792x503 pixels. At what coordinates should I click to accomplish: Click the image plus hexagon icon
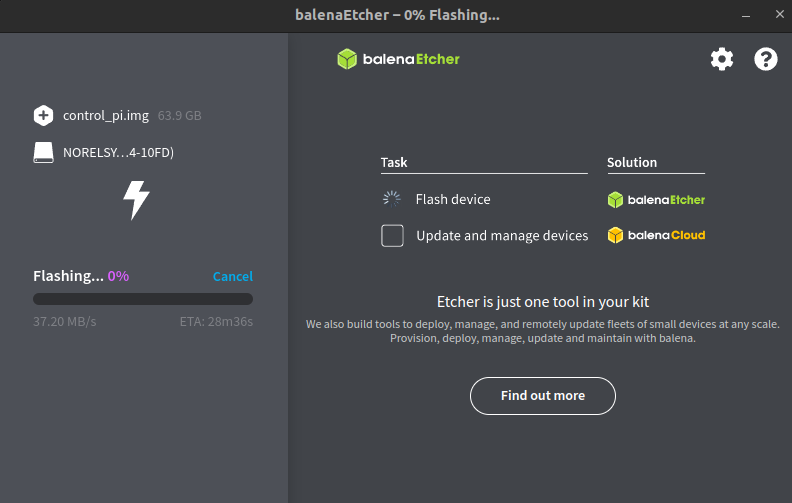[43, 115]
